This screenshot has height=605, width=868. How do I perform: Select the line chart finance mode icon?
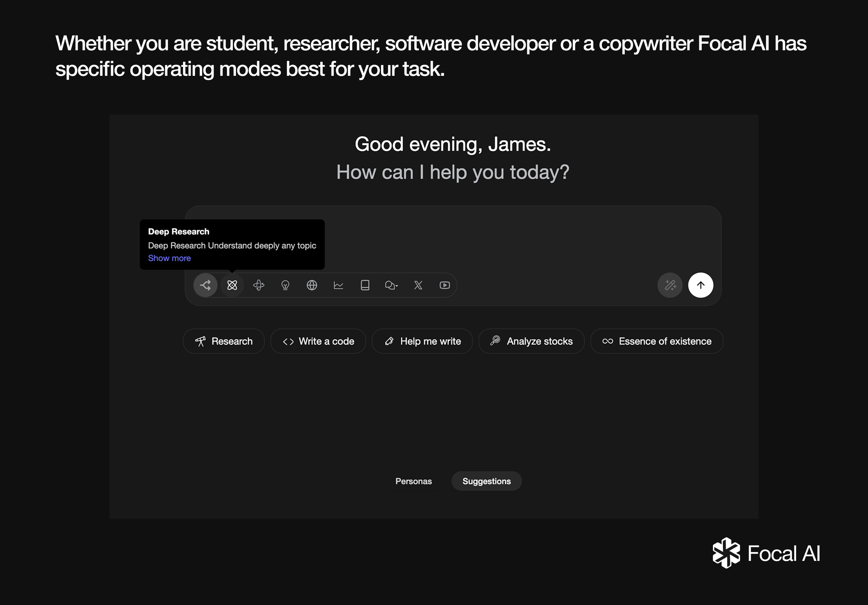click(338, 285)
